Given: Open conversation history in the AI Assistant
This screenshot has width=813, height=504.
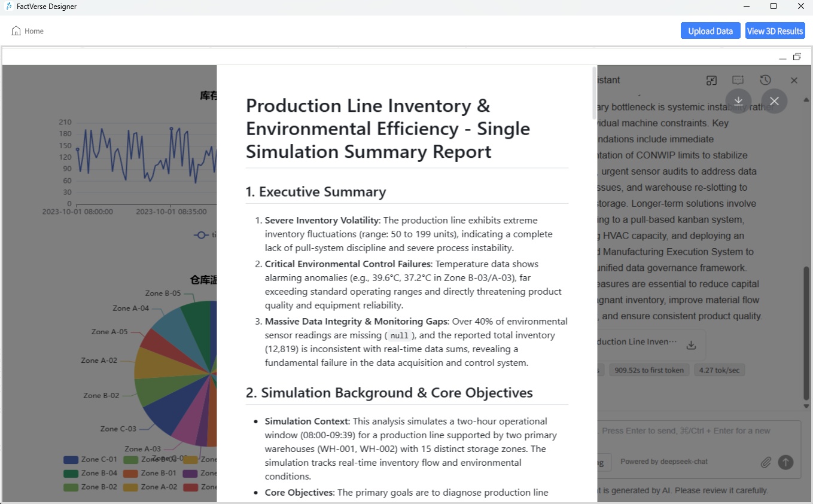Looking at the screenshot, I should [765, 80].
